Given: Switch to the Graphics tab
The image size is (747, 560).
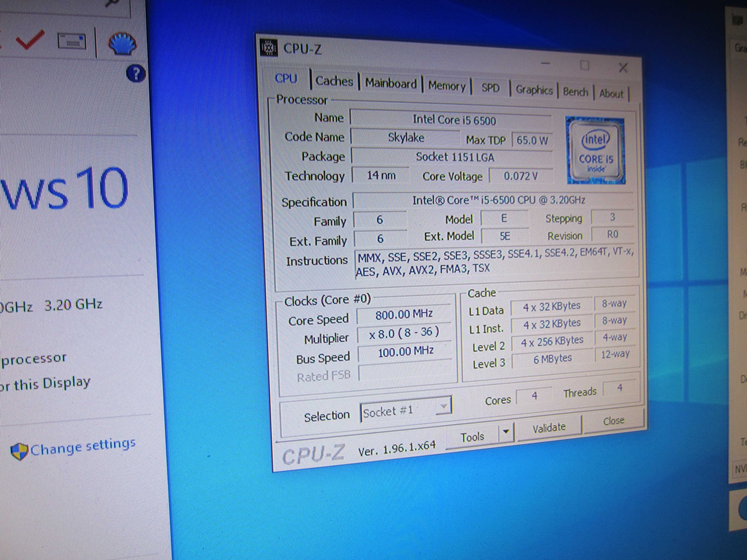Looking at the screenshot, I should pos(534,90).
